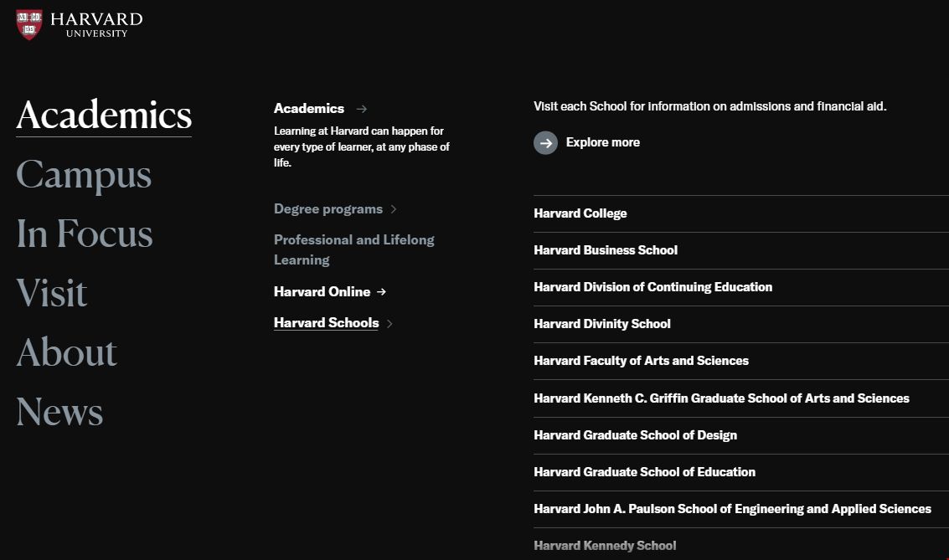Open the Campus menu
This screenshot has height=560, width=949.
pyautogui.click(x=84, y=175)
